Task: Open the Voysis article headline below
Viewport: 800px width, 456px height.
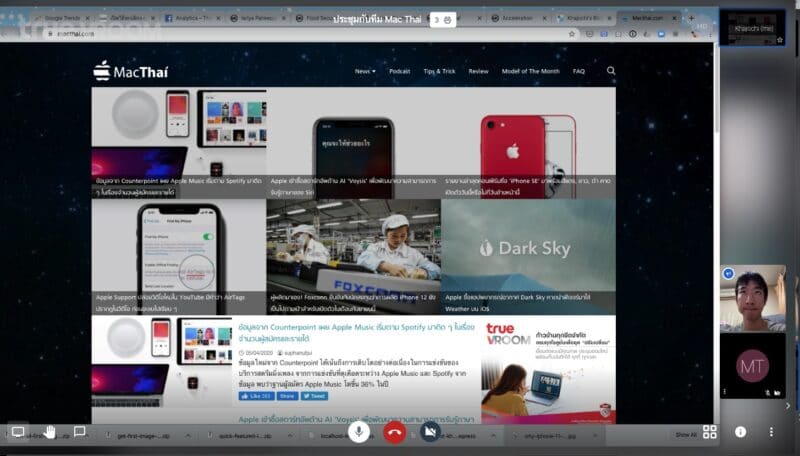Action: point(356,419)
